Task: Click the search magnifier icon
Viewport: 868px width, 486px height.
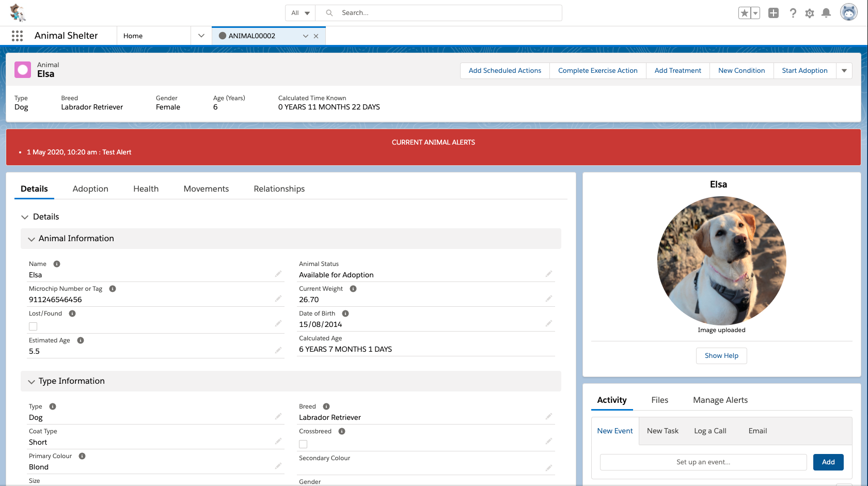Action: click(x=329, y=13)
